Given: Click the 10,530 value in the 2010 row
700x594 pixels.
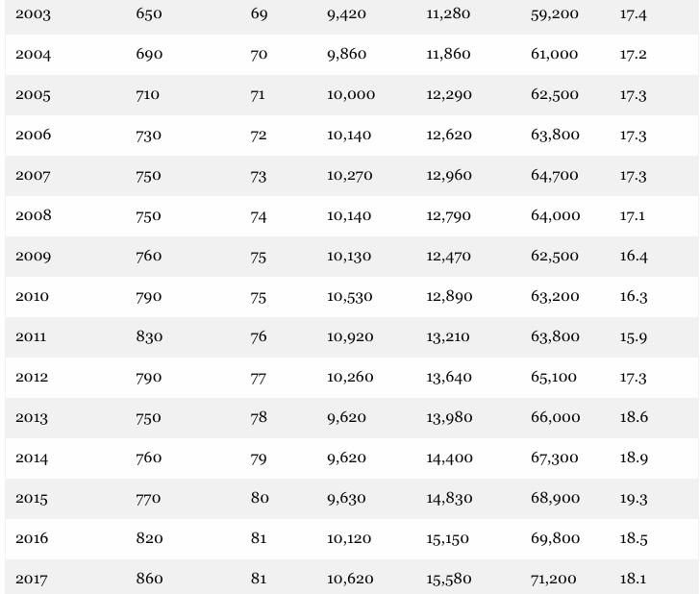Looking at the screenshot, I should click(350, 297).
